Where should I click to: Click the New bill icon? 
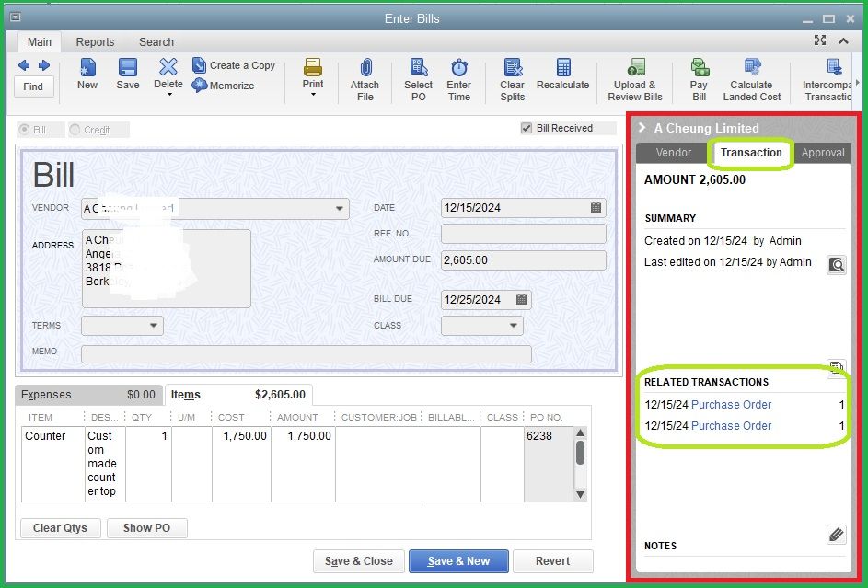pyautogui.click(x=87, y=67)
